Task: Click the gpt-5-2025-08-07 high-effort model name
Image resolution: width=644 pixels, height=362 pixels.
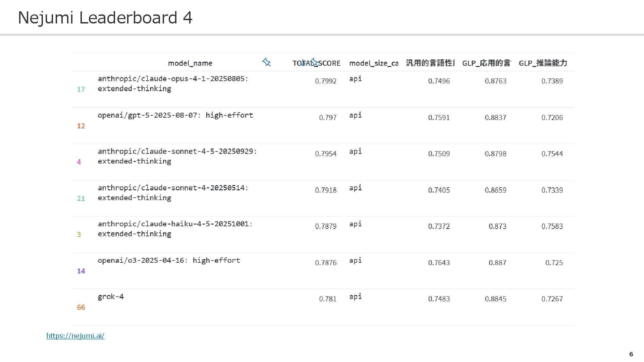Action: (x=175, y=115)
